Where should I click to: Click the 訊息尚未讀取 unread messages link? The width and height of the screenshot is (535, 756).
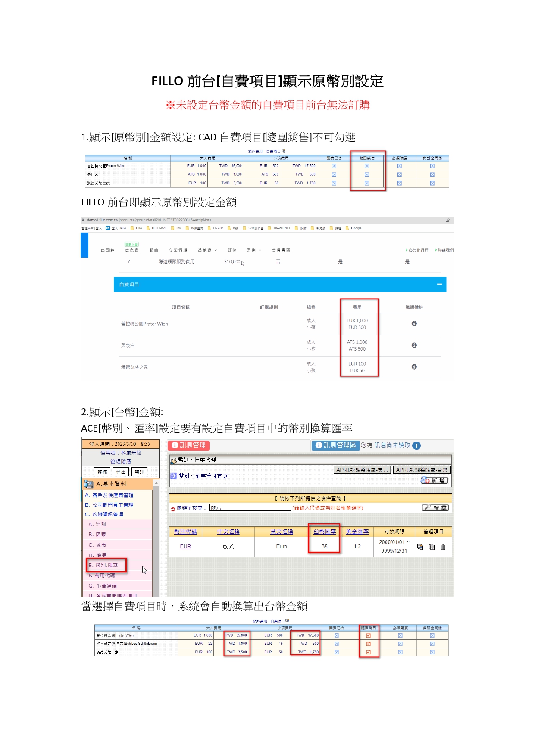(392, 445)
